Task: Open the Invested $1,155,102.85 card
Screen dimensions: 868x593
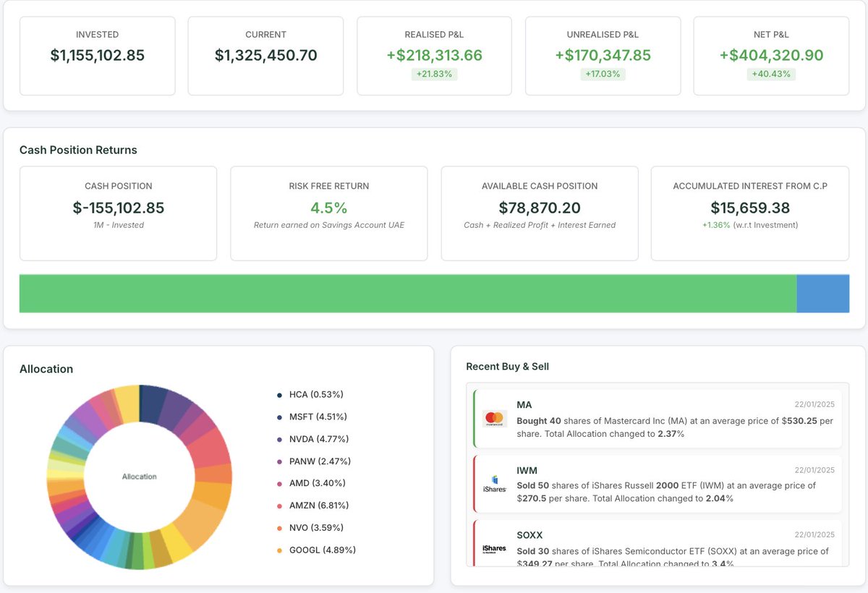Action: coord(98,56)
